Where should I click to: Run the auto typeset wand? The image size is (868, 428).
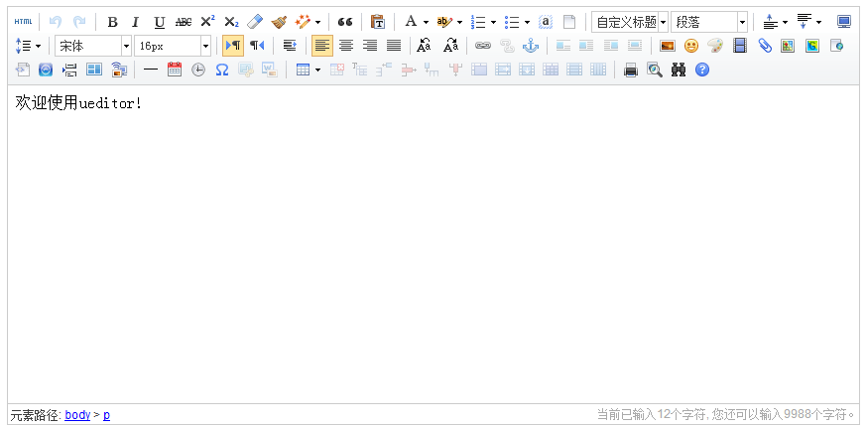303,22
